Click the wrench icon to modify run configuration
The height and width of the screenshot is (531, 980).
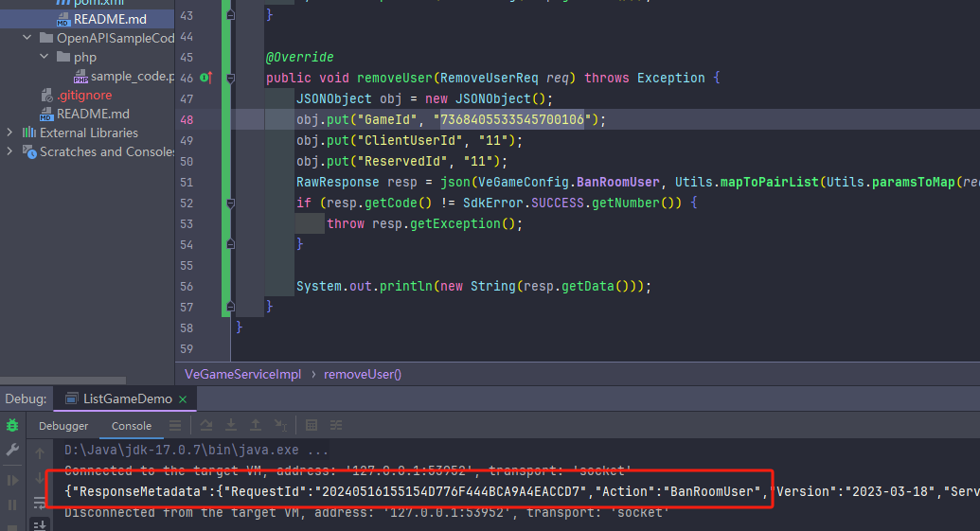[x=12, y=450]
